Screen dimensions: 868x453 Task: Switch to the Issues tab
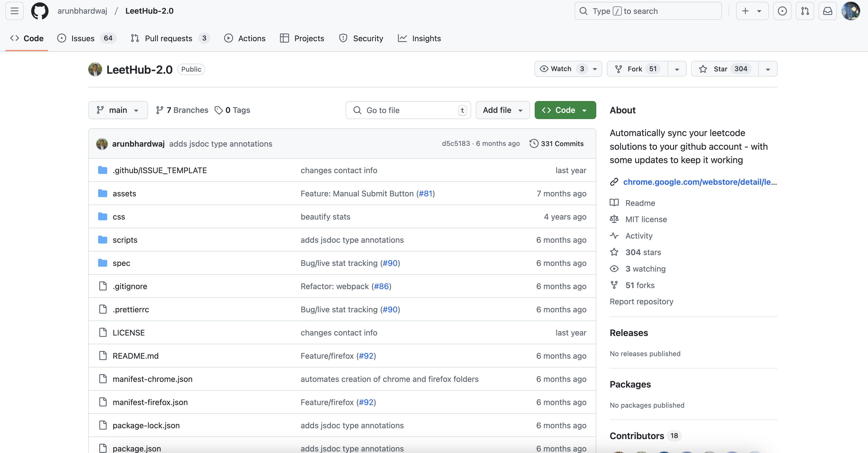(83, 38)
